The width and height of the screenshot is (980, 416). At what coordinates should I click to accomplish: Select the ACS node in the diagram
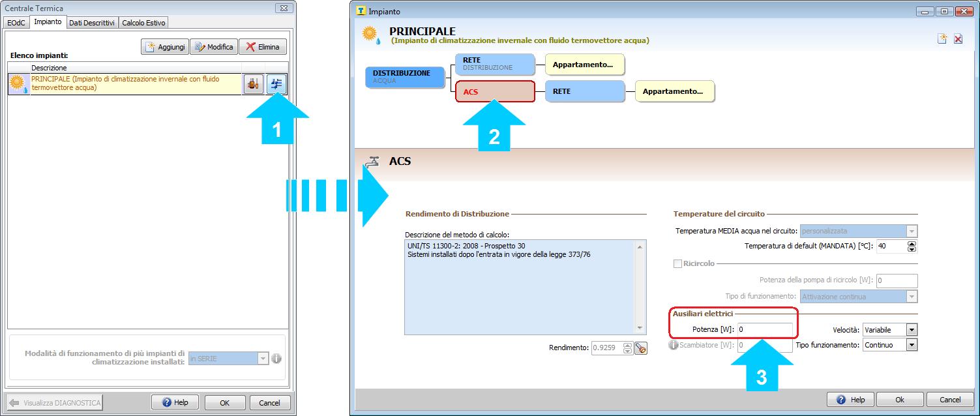pyautogui.click(x=495, y=92)
